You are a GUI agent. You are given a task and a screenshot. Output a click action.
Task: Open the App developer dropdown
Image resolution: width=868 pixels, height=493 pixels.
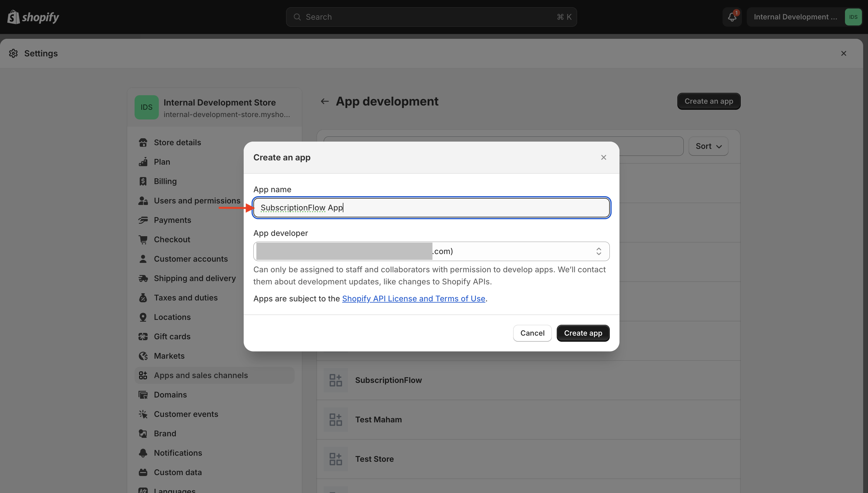[431, 251]
